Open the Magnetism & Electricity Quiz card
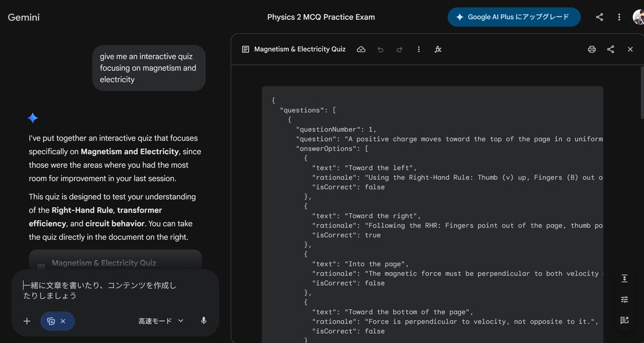This screenshot has width=644, height=343. click(x=115, y=260)
